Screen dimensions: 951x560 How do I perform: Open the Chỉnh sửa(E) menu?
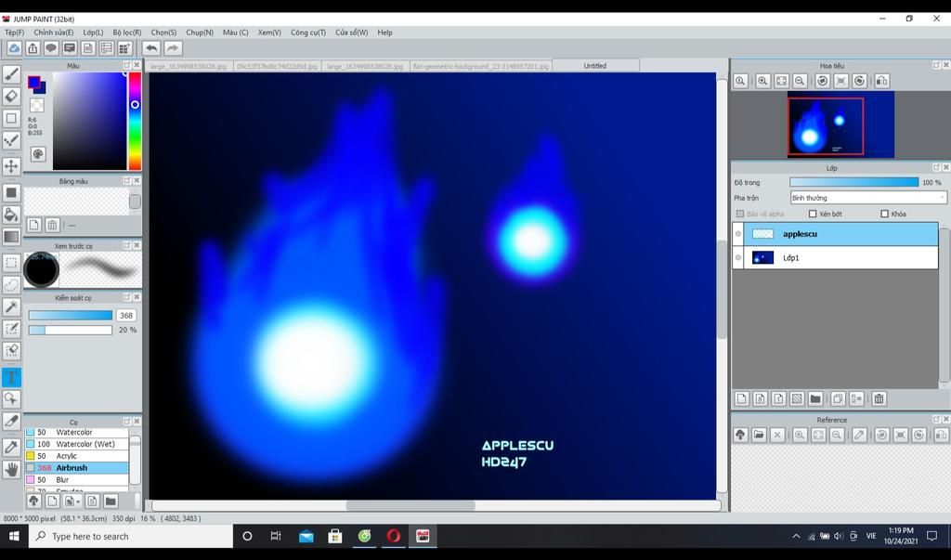[53, 33]
